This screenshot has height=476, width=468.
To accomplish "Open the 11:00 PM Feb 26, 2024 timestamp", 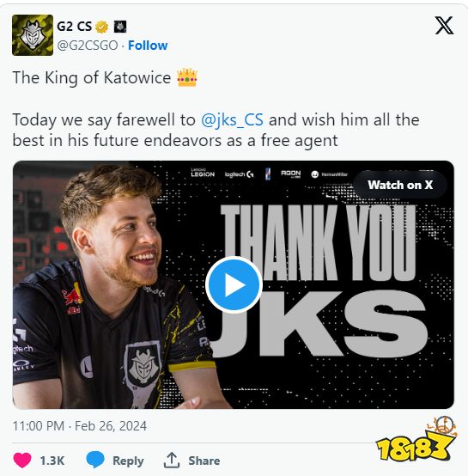I will coord(80,426).
